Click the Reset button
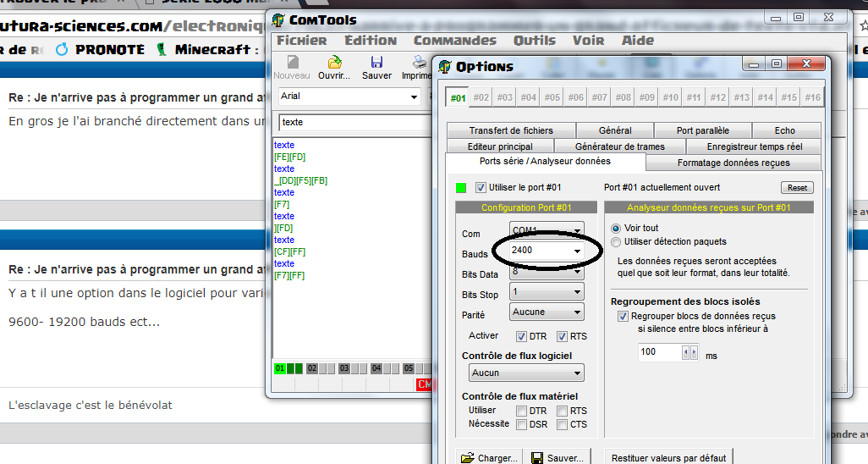The image size is (868, 464). (797, 187)
